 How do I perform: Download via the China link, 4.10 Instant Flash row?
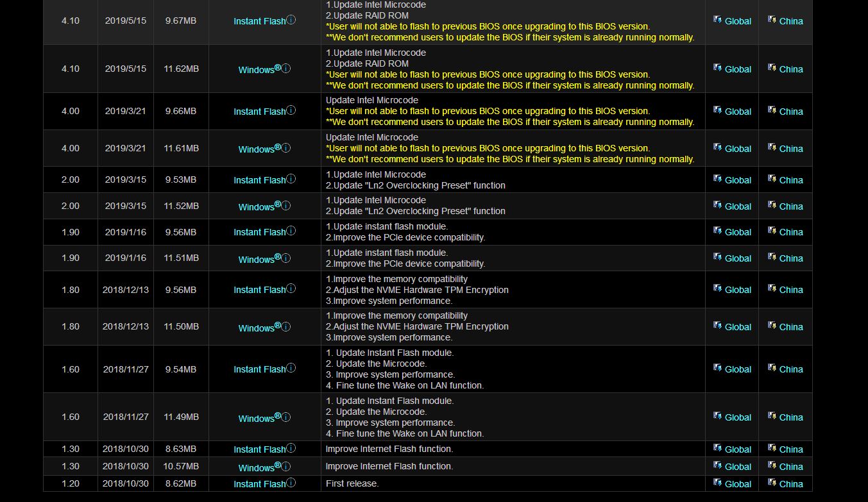click(x=791, y=21)
